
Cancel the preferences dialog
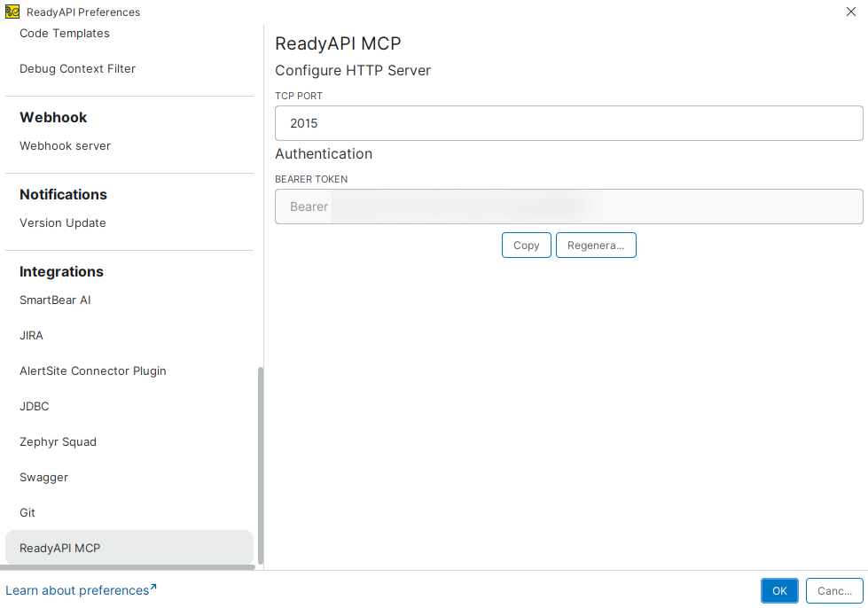[x=834, y=590]
